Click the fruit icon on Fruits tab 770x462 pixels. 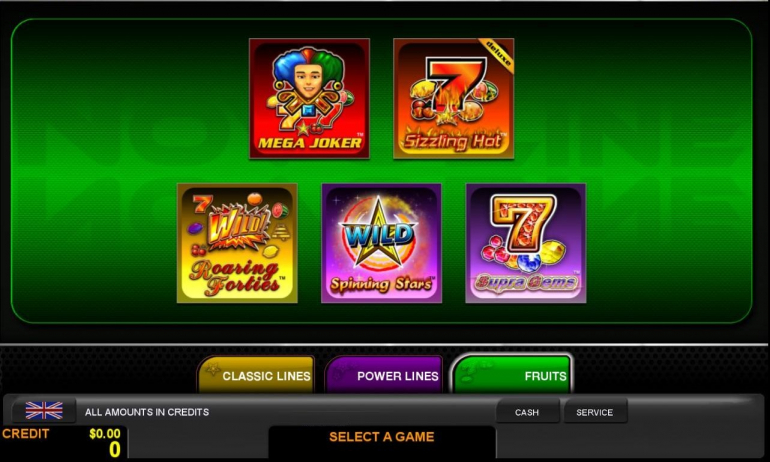[470, 371]
